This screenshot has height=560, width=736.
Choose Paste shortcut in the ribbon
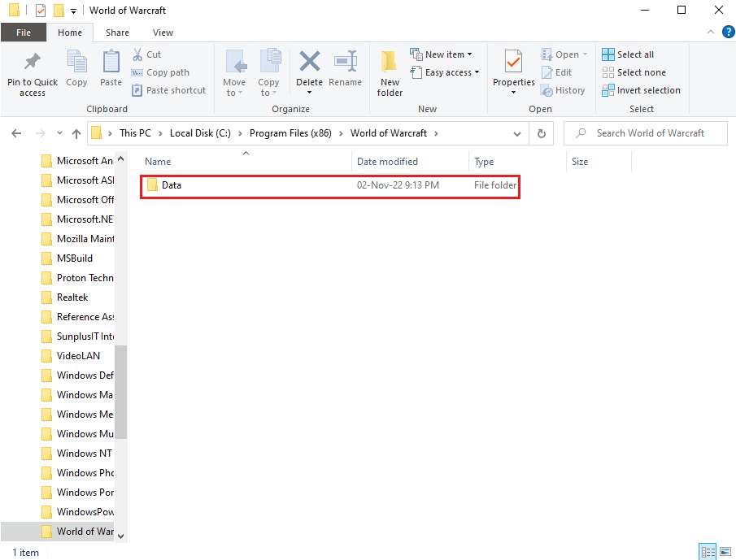(169, 90)
